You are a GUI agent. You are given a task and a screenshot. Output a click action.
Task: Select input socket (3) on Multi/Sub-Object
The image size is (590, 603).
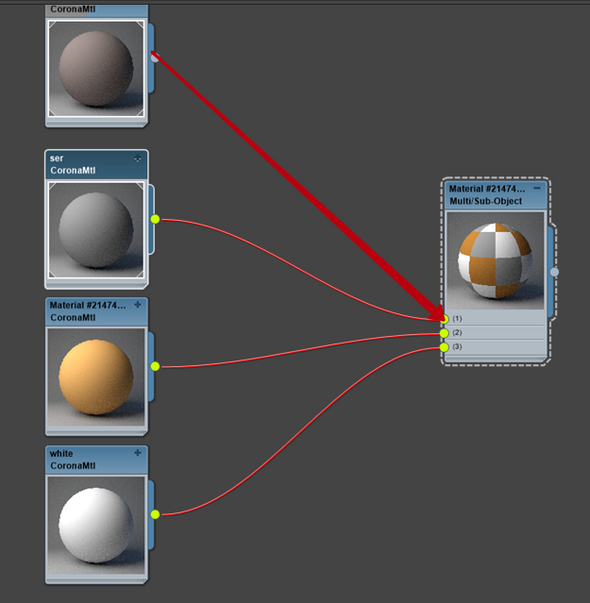[444, 347]
